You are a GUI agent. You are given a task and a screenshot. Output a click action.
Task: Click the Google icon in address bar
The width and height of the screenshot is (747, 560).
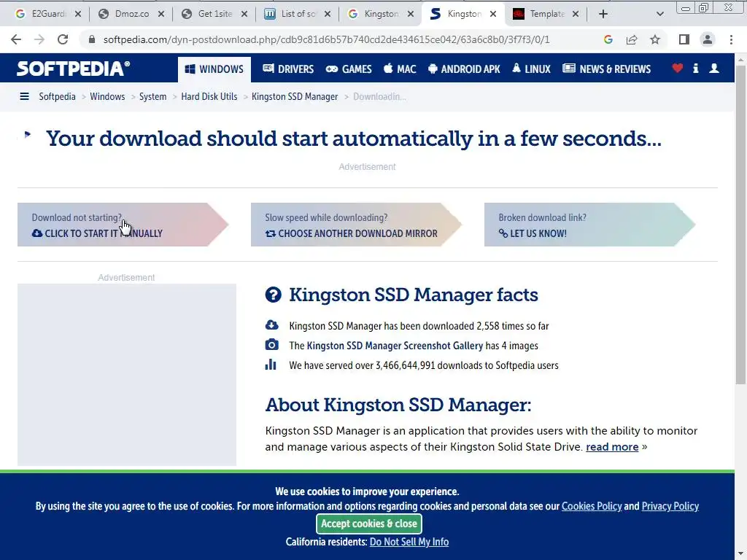click(608, 39)
